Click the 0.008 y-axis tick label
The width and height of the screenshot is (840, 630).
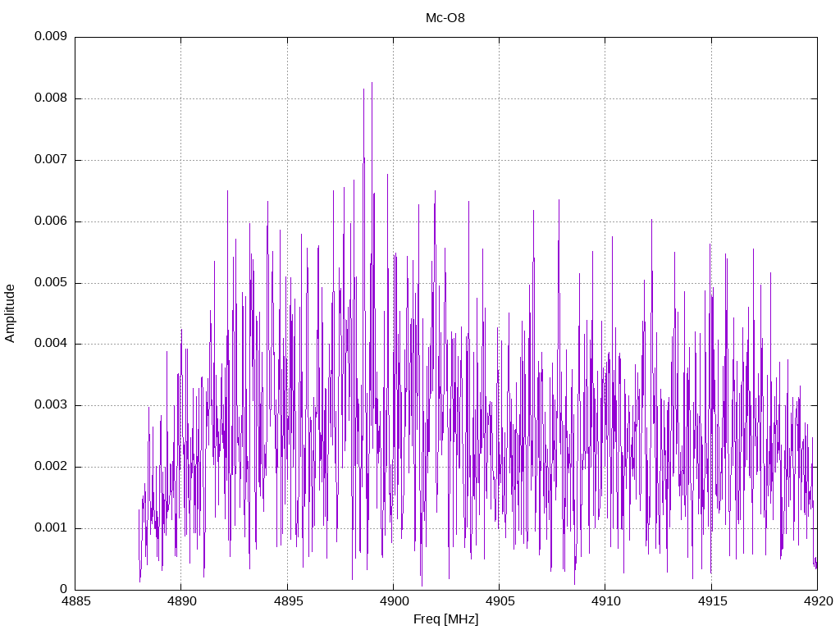51,98
